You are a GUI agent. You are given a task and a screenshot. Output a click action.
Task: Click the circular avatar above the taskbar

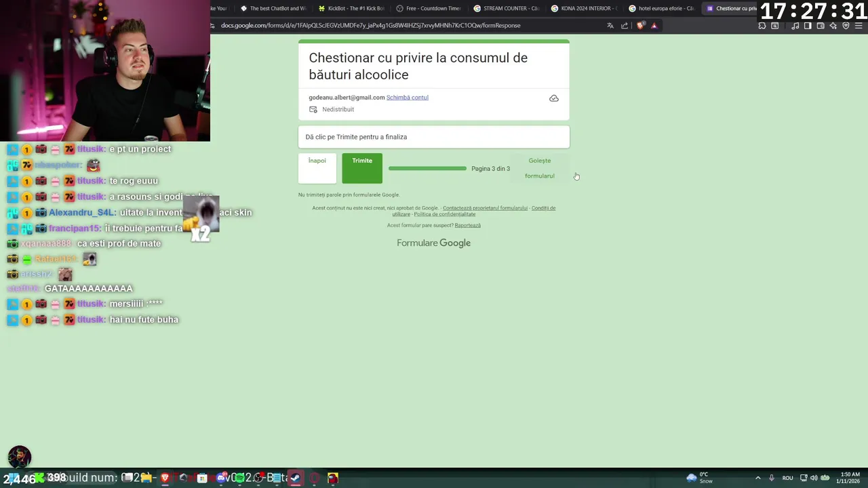pos(19,457)
